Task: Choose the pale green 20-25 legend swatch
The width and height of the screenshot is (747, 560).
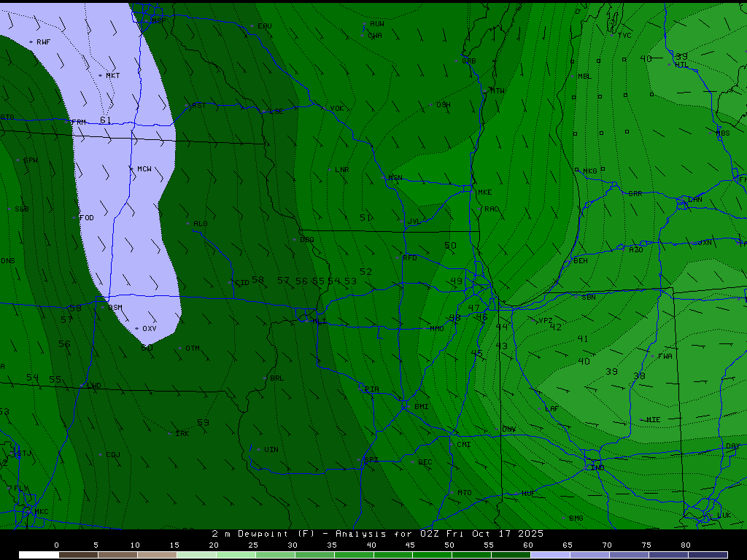Action: coord(236,555)
